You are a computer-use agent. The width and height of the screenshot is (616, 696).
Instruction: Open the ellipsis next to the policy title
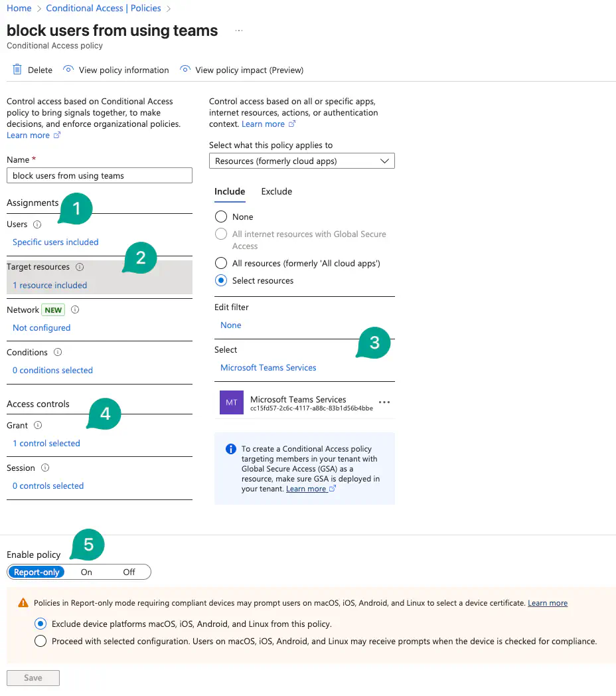click(x=239, y=31)
